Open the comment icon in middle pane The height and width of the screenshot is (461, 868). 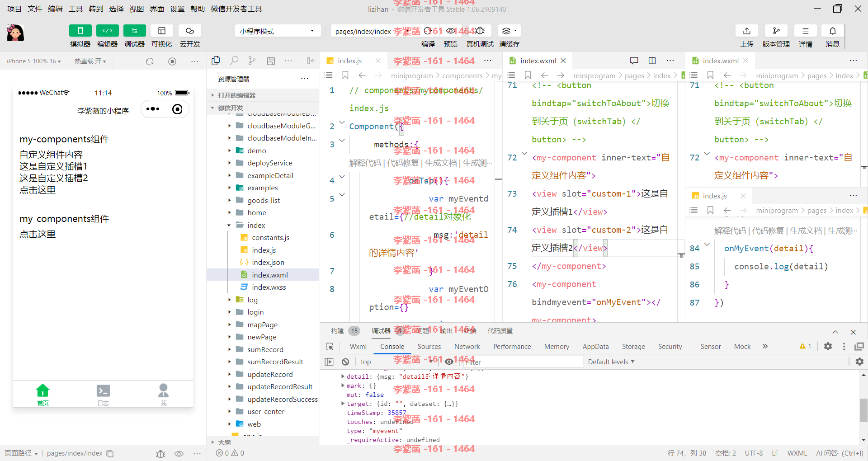(634, 61)
